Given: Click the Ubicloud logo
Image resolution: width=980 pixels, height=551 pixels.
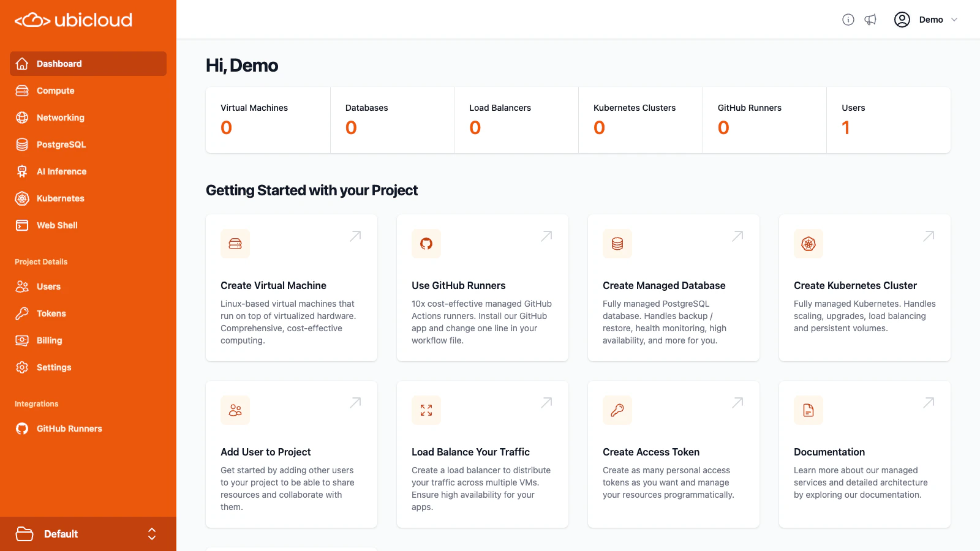Looking at the screenshot, I should pyautogui.click(x=73, y=20).
